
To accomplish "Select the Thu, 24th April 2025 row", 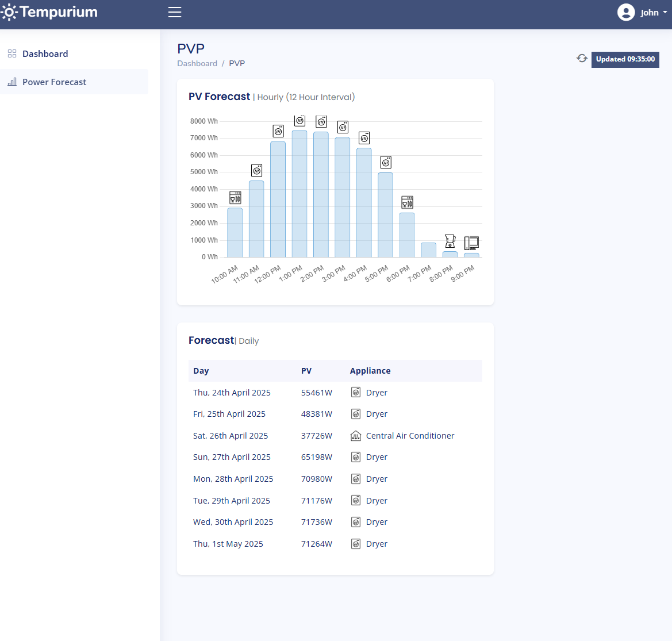I will (335, 393).
